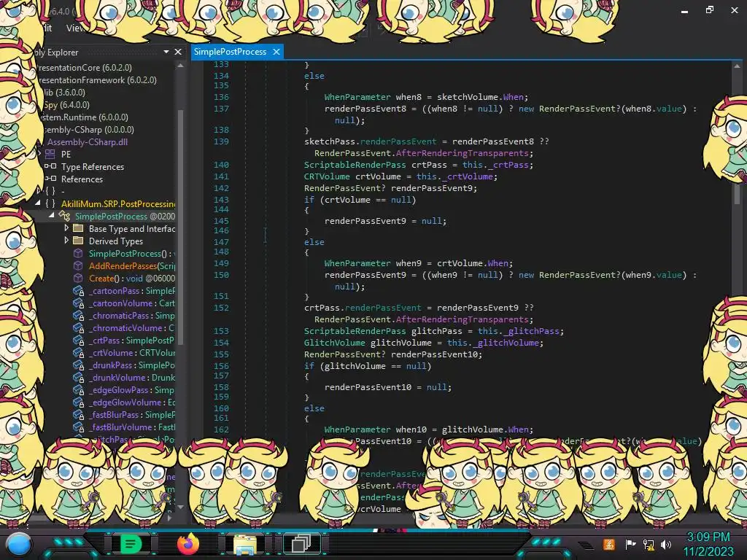Click the field icon beside _chromaticPass

(79, 316)
